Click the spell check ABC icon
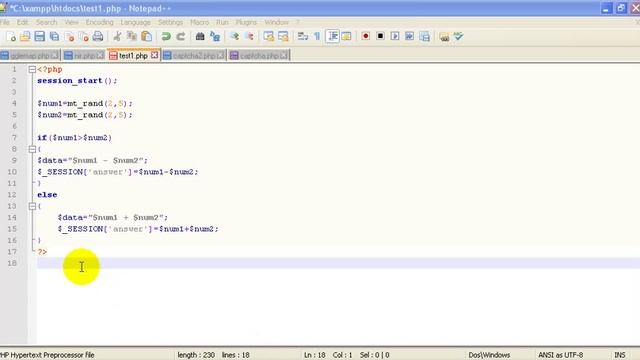Image resolution: width=640 pixels, height=360 pixels. pyautogui.click(x=458, y=36)
